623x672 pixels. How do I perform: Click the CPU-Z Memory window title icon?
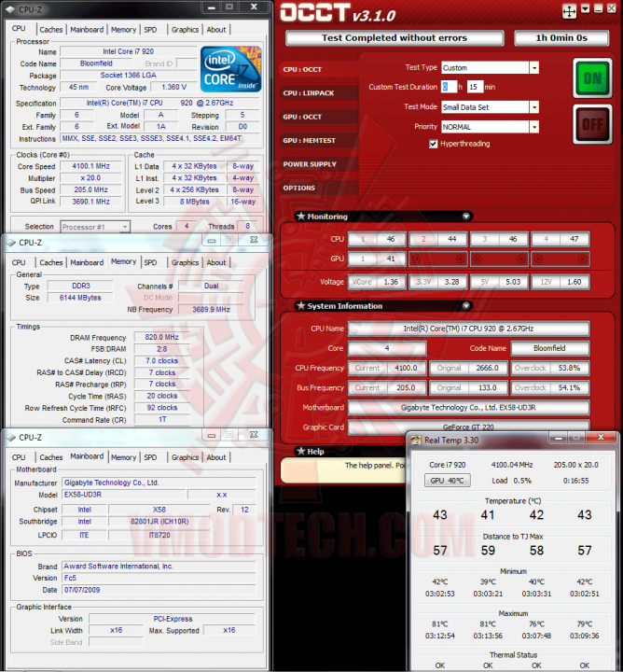point(10,243)
